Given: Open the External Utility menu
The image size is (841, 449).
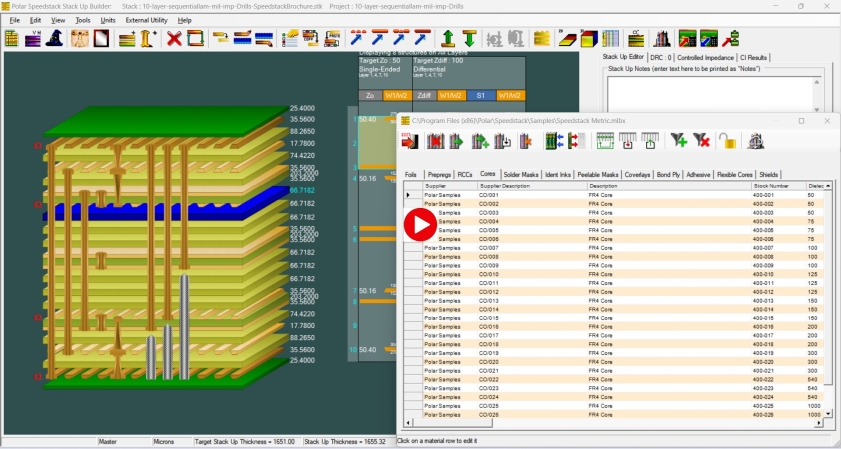Looking at the screenshot, I should click(146, 20).
